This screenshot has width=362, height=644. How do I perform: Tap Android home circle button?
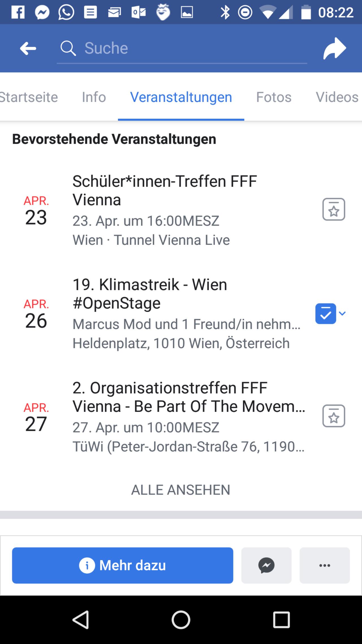pos(181,620)
